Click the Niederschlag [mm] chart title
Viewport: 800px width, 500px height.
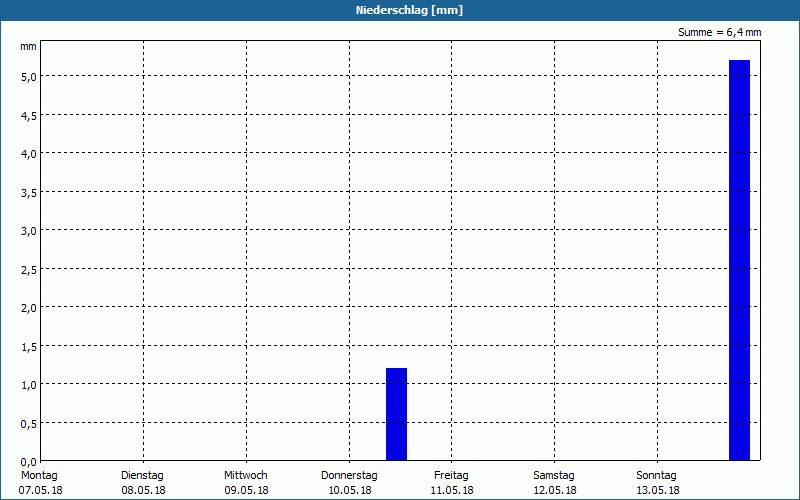click(x=409, y=10)
